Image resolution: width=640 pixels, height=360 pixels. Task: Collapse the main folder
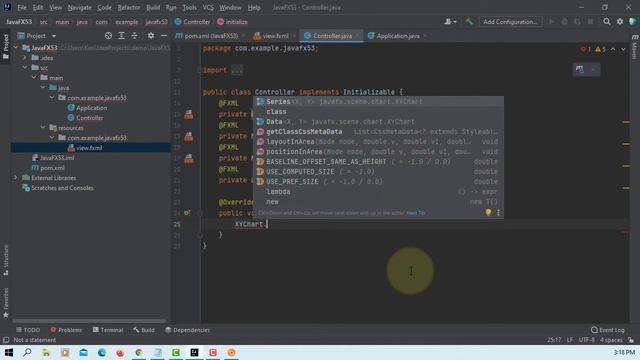[x=34, y=78]
